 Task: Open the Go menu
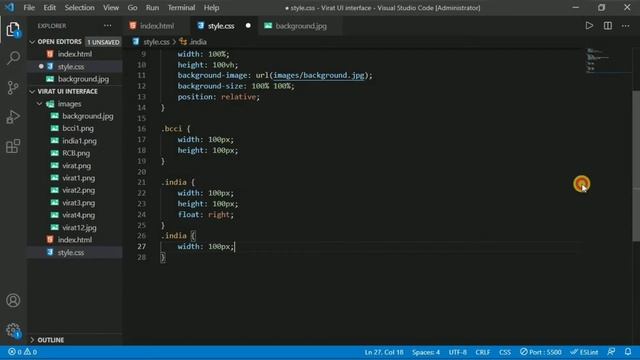click(132, 8)
